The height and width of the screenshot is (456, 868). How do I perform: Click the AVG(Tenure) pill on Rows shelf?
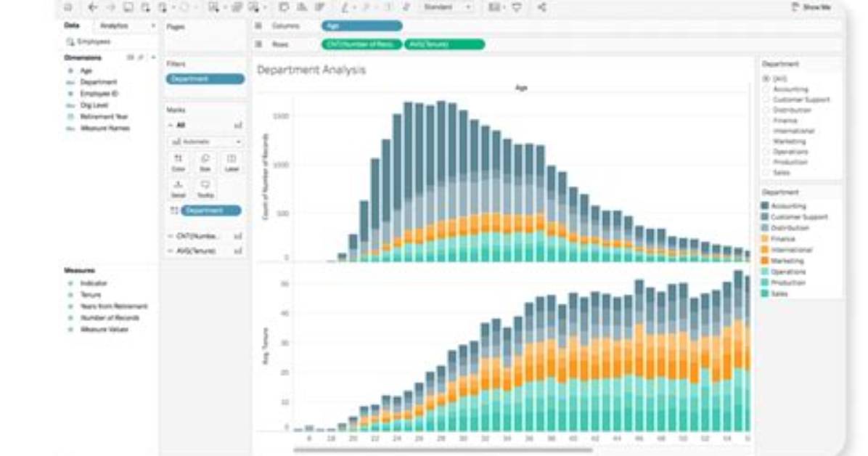(444, 44)
